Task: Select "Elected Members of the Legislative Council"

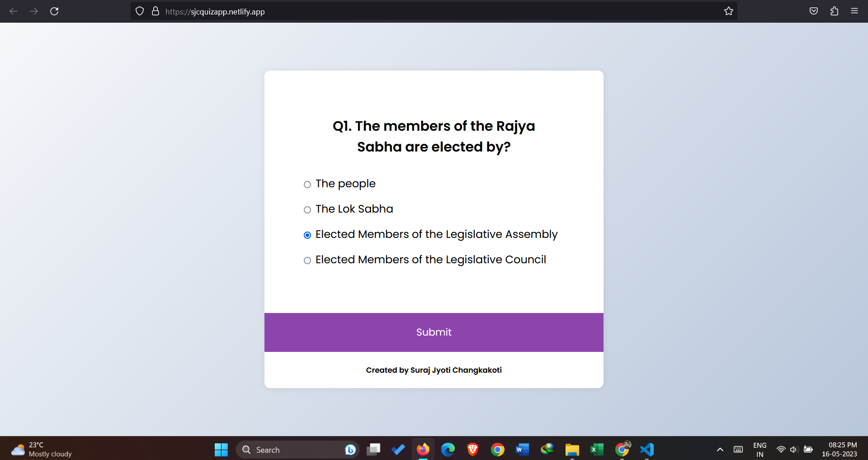Action: (x=307, y=261)
